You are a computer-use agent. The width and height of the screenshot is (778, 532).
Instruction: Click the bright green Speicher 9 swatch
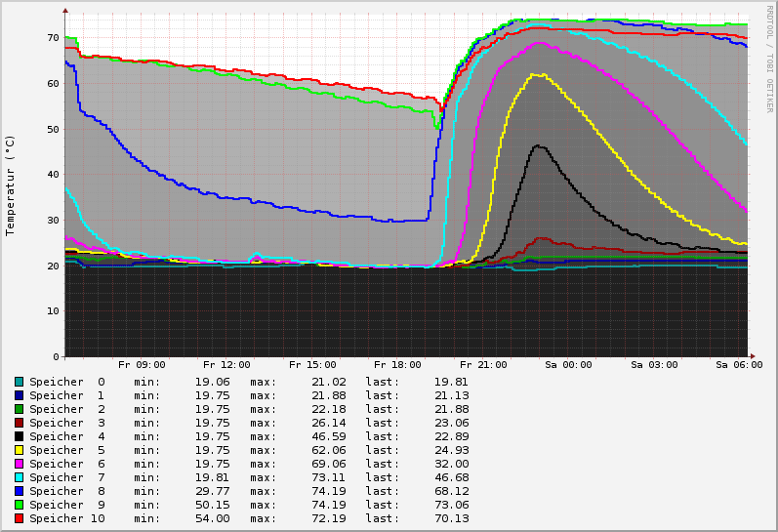click(19, 505)
